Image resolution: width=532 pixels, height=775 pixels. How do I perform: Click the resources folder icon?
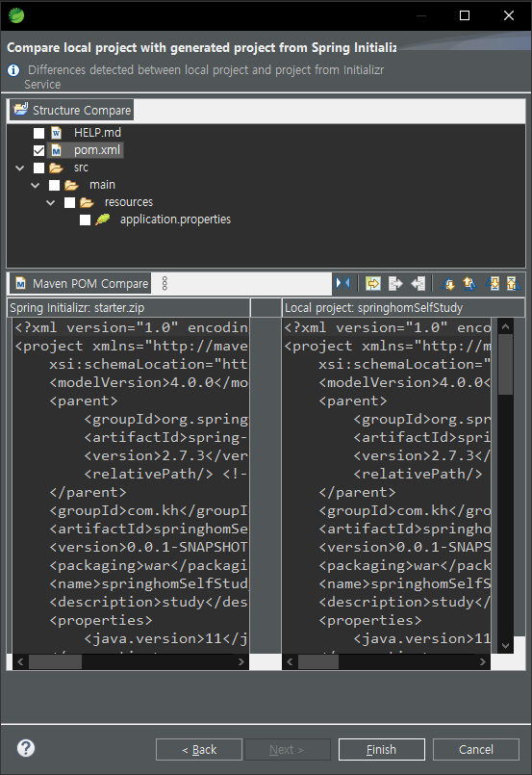point(87,202)
